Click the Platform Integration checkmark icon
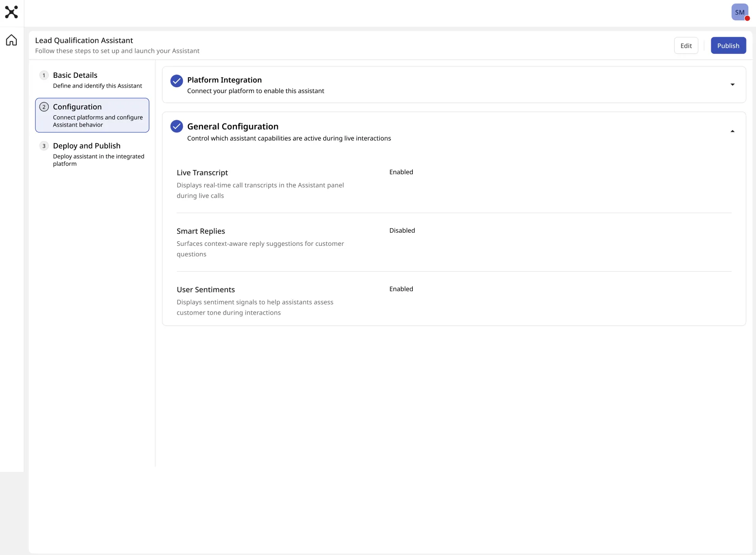Screen dimensions: 756x555 [x=177, y=81]
